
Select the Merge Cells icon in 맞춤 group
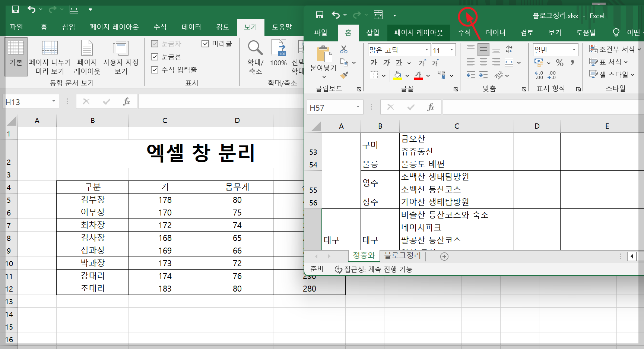tap(509, 62)
